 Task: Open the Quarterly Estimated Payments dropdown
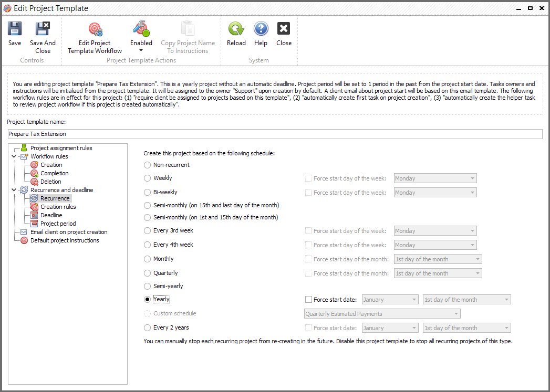382,314
